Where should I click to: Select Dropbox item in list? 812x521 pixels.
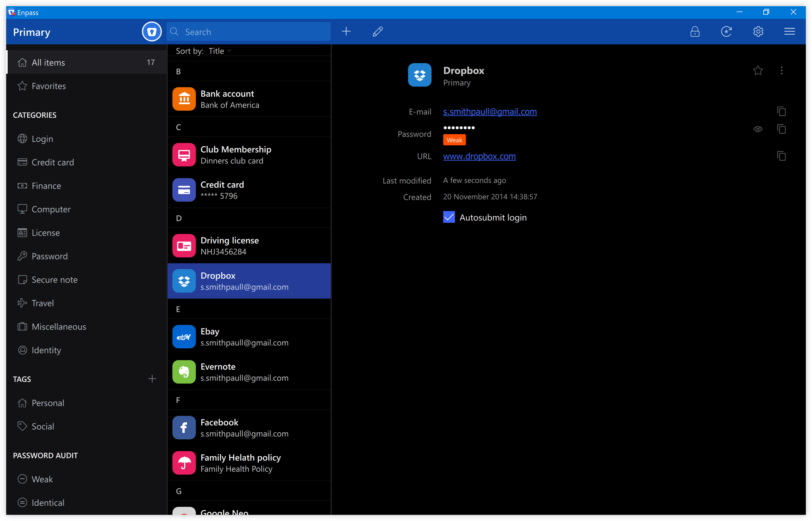pos(249,281)
